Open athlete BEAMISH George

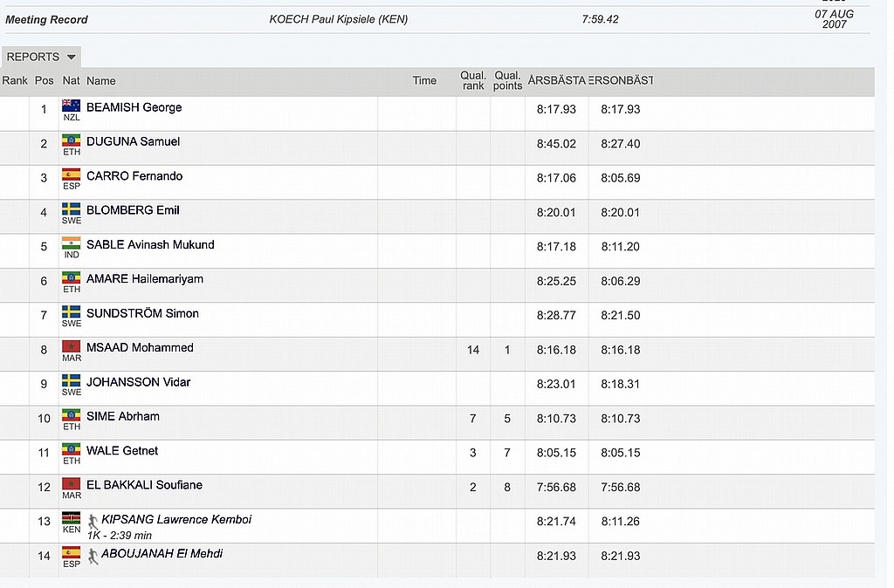coord(134,107)
